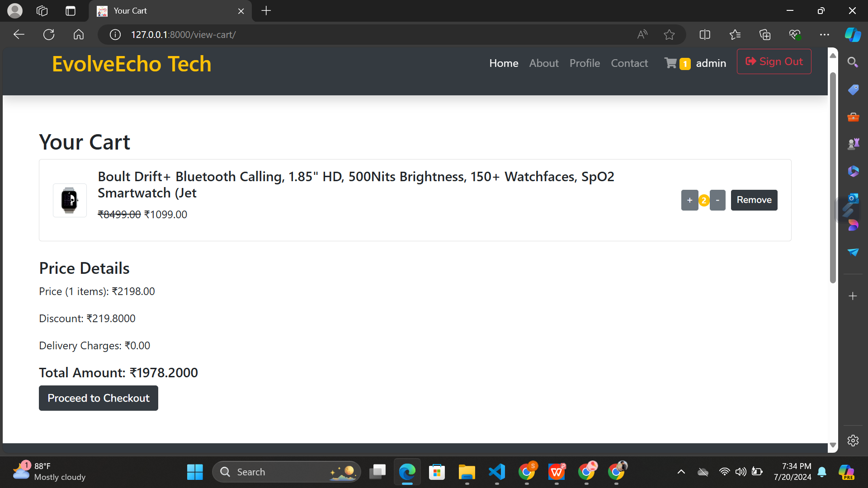This screenshot has height=488, width=868.
Task: Open split screen view
Action: pyautogui.click(x=705, y=35)
